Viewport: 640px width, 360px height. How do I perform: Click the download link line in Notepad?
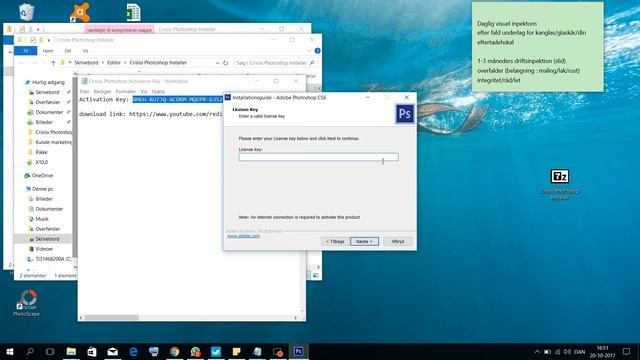(x=151, y=114)
